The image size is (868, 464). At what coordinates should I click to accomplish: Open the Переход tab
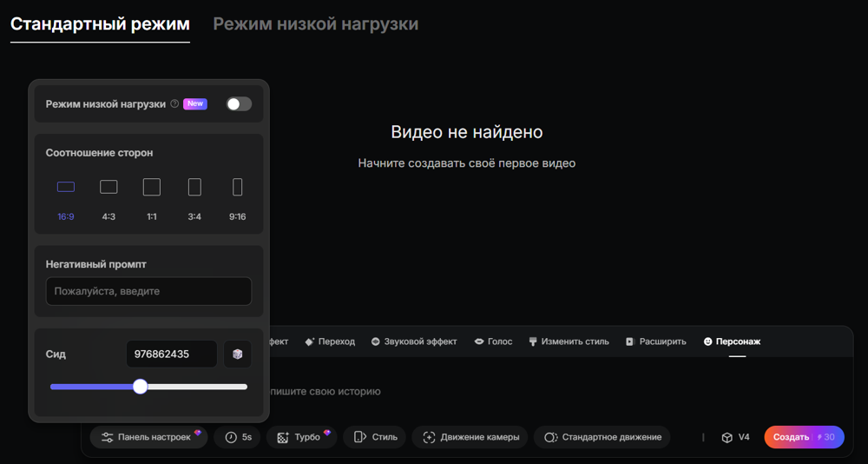coord(330,341)
